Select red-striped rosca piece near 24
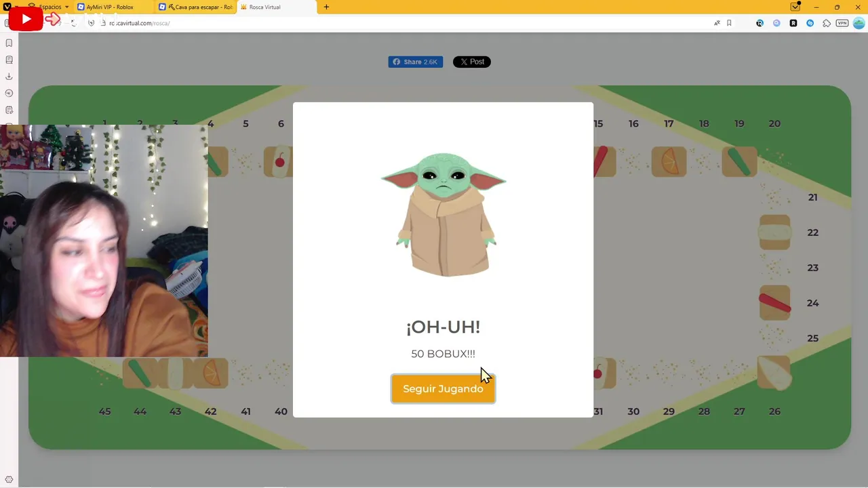 (774, 303)
